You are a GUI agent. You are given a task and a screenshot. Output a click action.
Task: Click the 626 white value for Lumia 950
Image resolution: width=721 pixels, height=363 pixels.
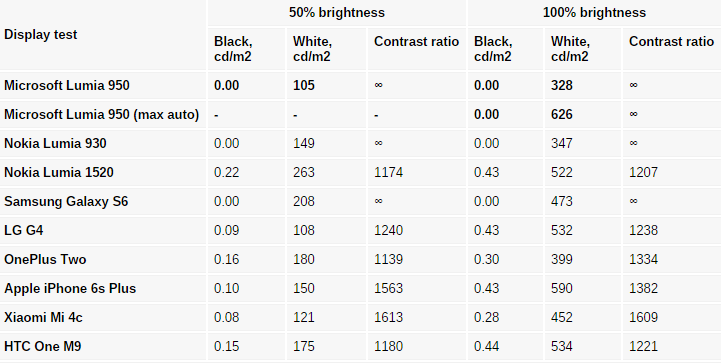point(561,115)
